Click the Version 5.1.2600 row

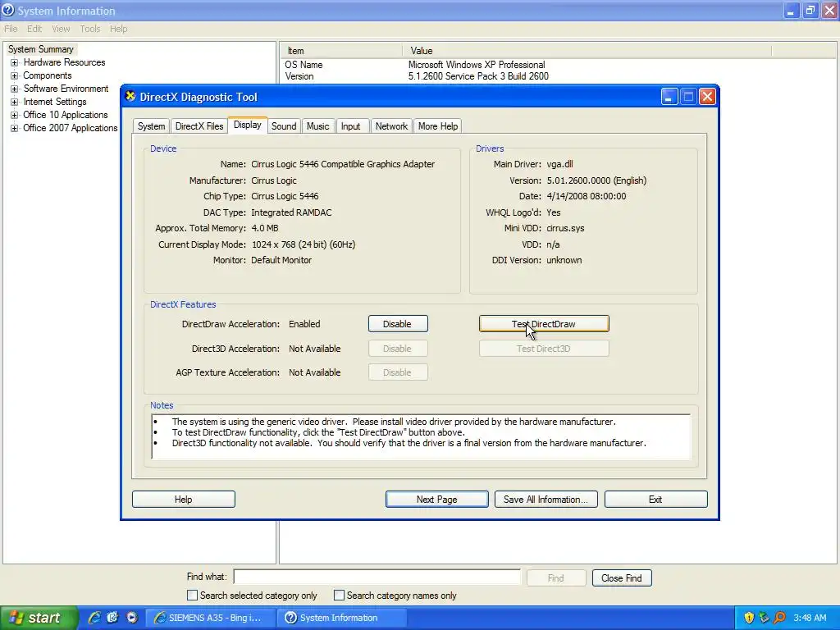(557, 76)
